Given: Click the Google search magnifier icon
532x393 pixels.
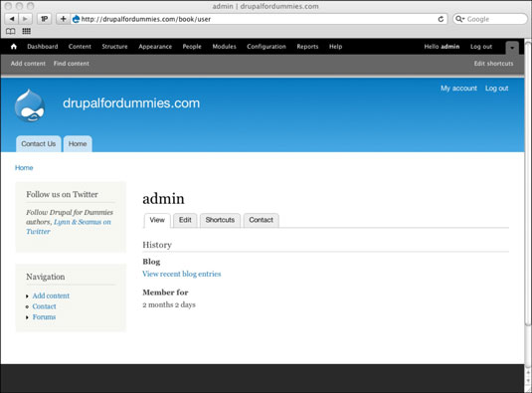Looking at the screenshot, I should point(459,19).
